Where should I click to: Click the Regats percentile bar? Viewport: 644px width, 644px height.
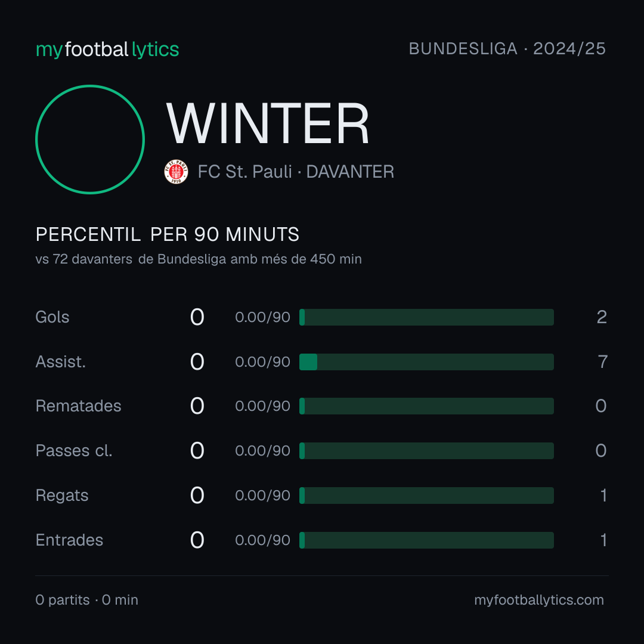(x=426, y=496)
